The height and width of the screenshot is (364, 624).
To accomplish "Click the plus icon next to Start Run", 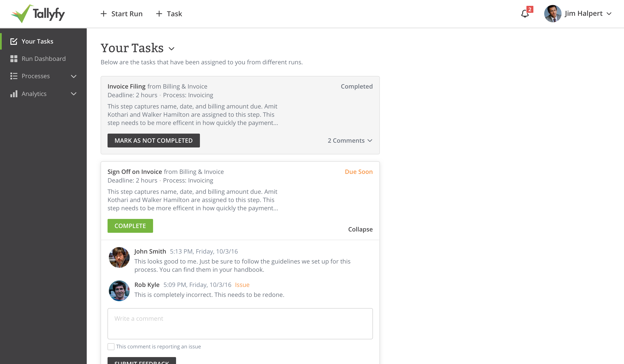I will pyautogui.click(x=103, y=14).
